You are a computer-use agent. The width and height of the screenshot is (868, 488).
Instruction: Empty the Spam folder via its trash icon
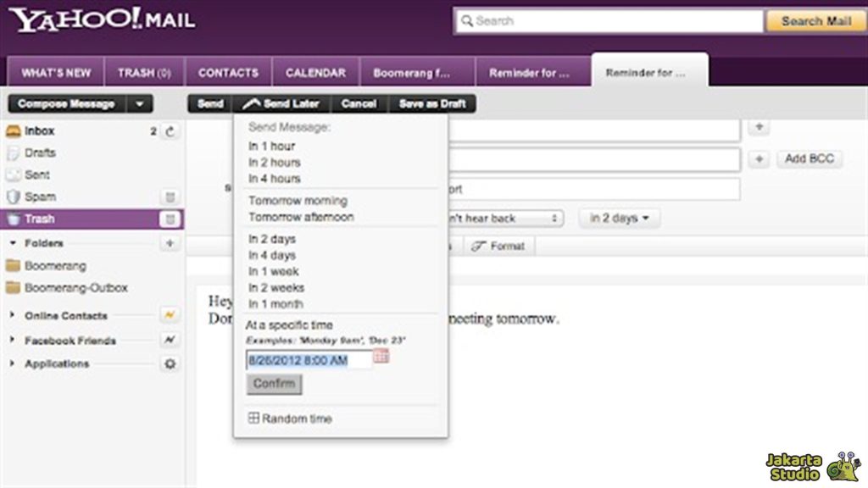click(170, 197)
